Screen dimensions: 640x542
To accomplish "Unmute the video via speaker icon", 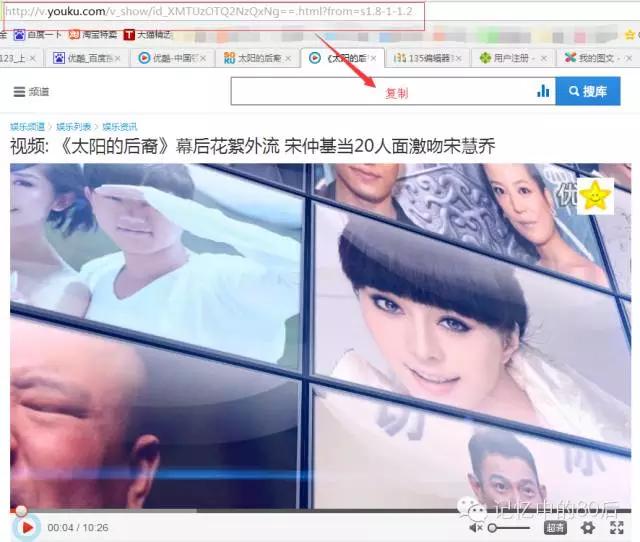I will (x=476, y=528).
